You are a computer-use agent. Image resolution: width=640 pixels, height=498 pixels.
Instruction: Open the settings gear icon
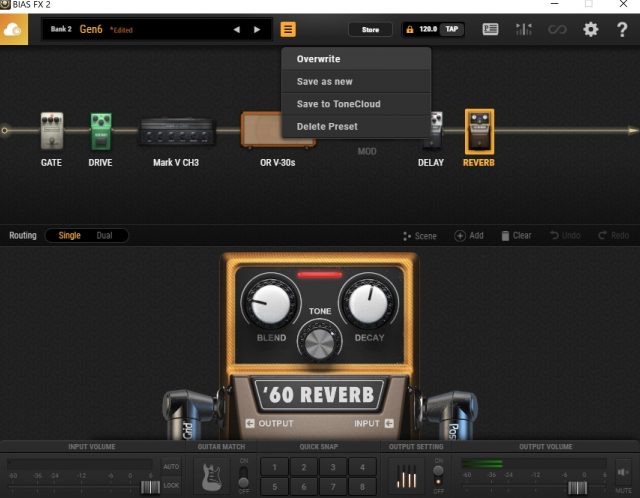590,29
